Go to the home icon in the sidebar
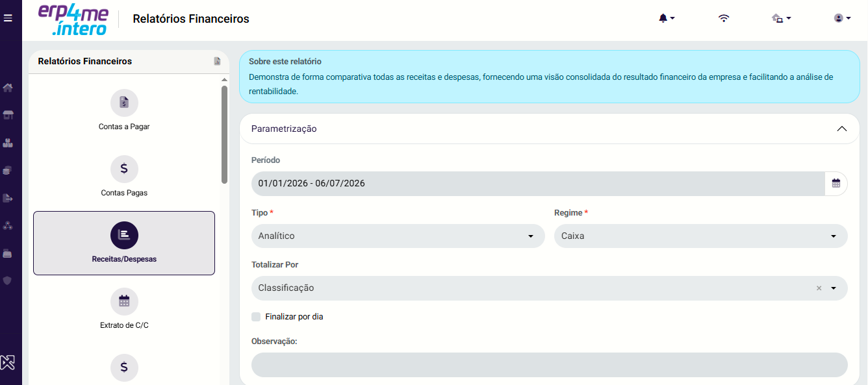This screenshot has width=868, height=385. [x=8, y=88]
